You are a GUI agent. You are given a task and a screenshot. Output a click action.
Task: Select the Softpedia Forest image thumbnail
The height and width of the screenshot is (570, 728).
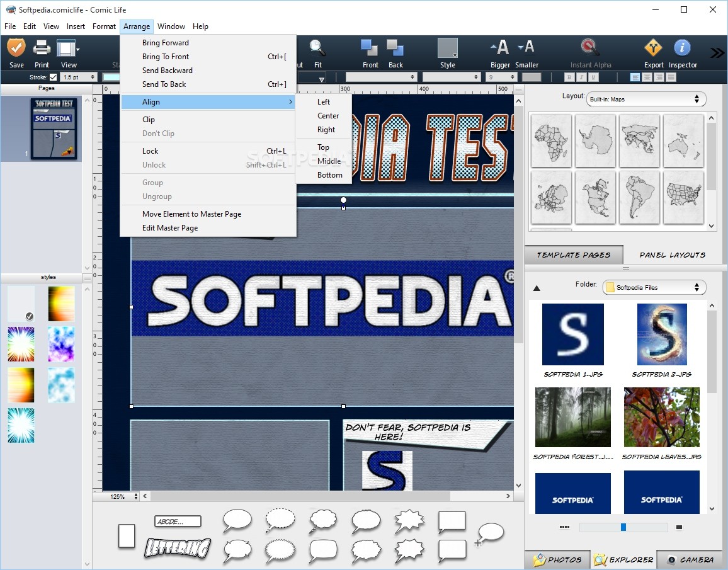pos(573,418)
